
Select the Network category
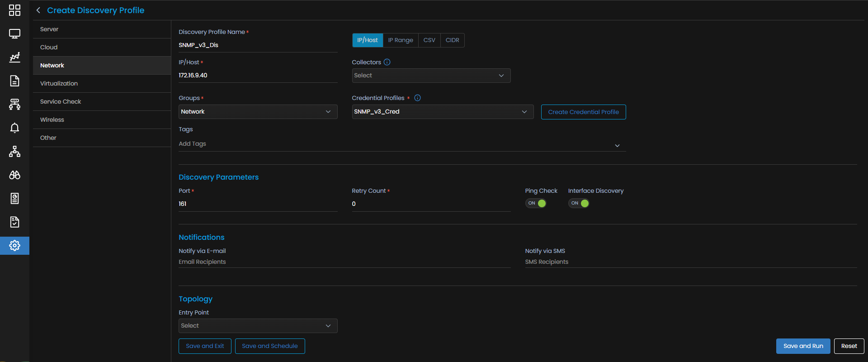pos(102,66)
